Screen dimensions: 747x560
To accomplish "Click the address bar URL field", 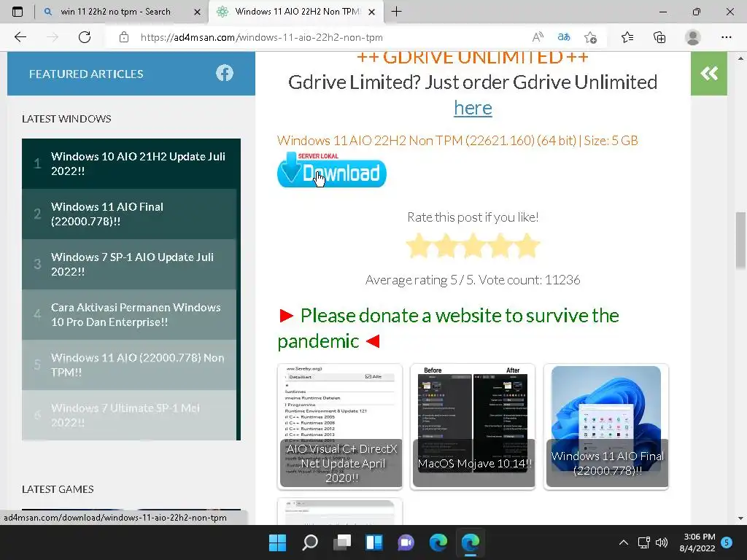I will (324, 37).
